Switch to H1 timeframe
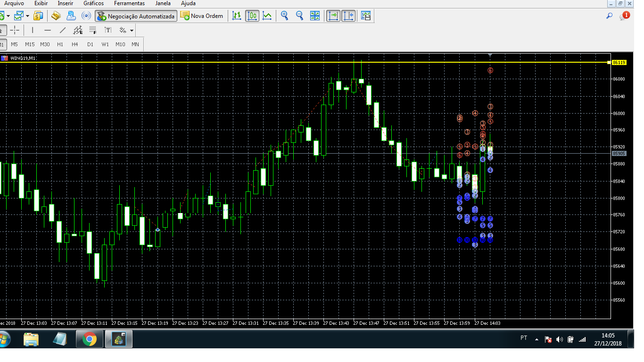Image resolution: width=644 pixels, height=362 pixels. (x=60, y=44)
